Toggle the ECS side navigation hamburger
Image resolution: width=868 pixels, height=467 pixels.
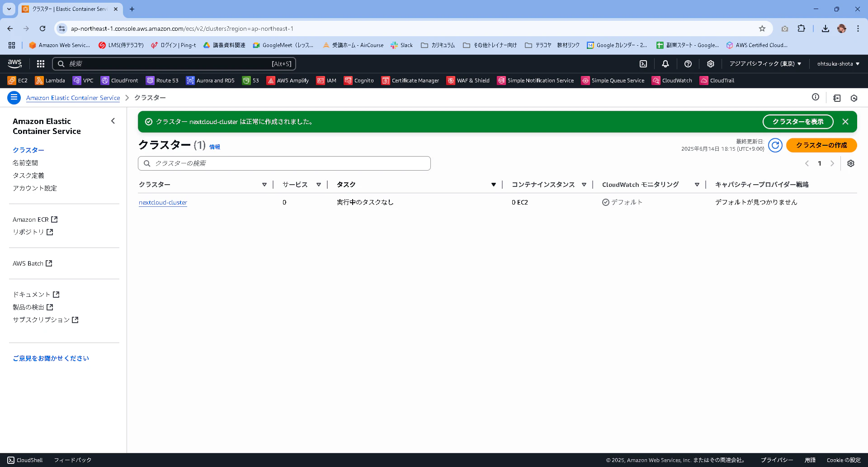click(x=14, y=97)
